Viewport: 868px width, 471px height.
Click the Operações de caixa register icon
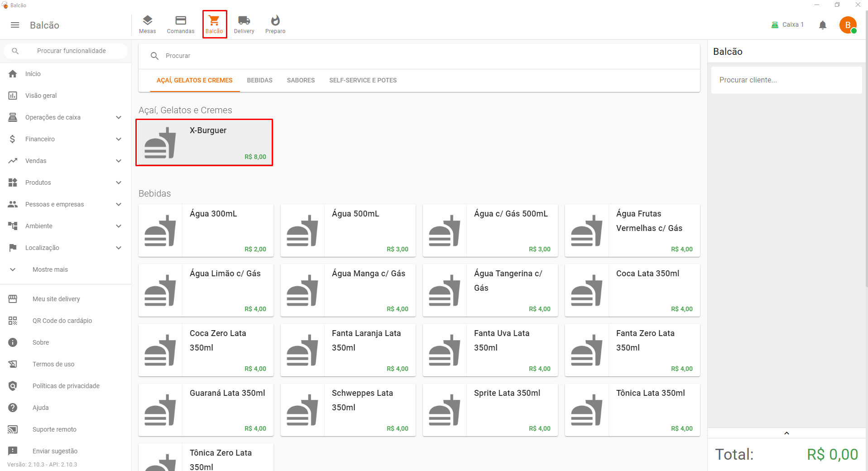point(13,117)
